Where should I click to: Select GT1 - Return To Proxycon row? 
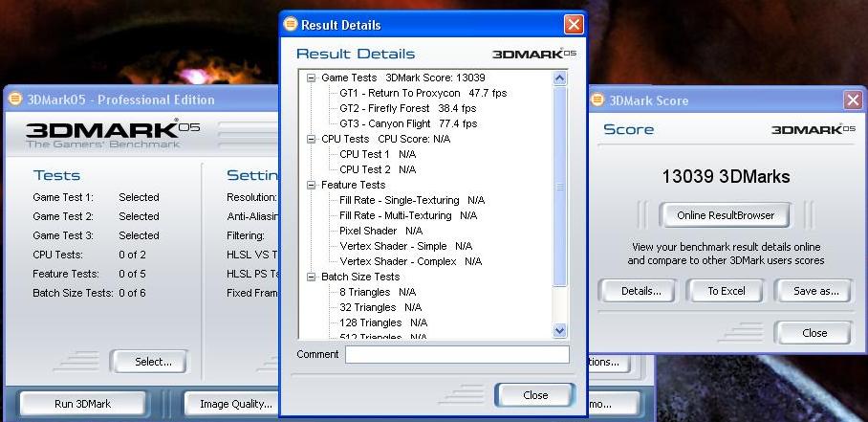click(x=423, y=93)
